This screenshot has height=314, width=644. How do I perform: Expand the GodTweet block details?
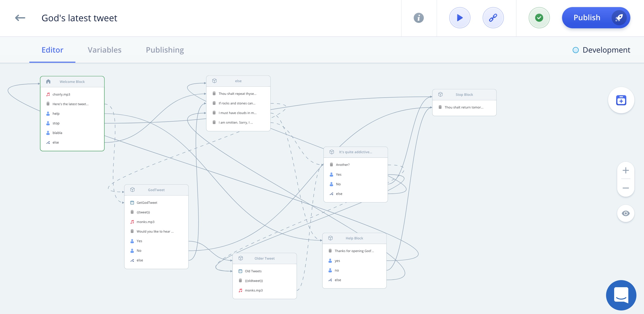pyautogui.click(x=157, y=190)
